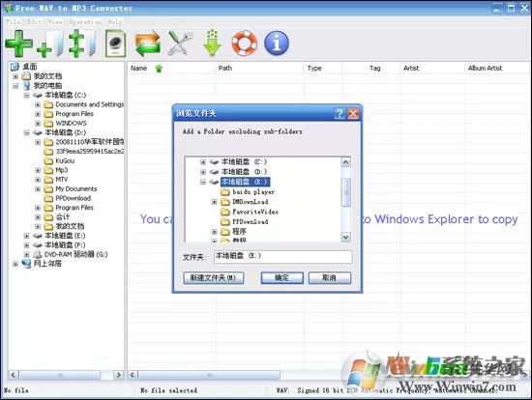Click the WAV output format file icon
The width and height of the screenshot is (532, 400).
tap(115, 43)
